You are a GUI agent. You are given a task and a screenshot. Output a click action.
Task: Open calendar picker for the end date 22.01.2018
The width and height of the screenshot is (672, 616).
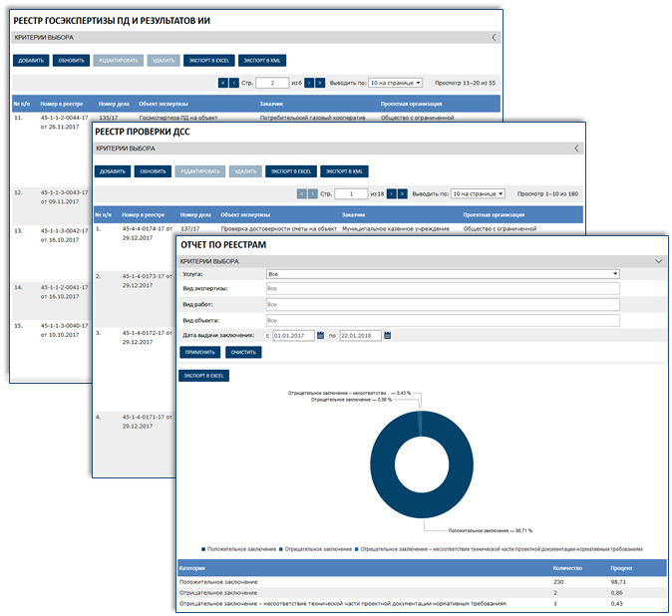(388, 335)
